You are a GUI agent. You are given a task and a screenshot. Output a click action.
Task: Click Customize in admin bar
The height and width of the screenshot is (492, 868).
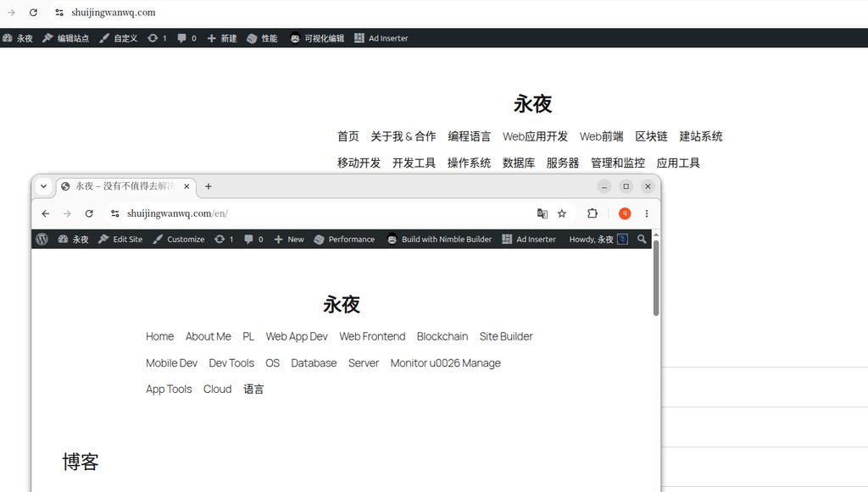(179, 240)
